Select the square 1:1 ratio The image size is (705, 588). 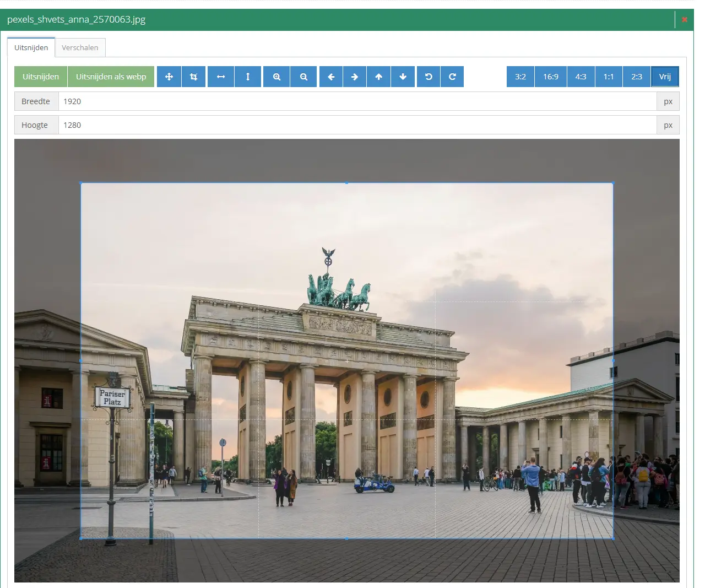point(609,77)
